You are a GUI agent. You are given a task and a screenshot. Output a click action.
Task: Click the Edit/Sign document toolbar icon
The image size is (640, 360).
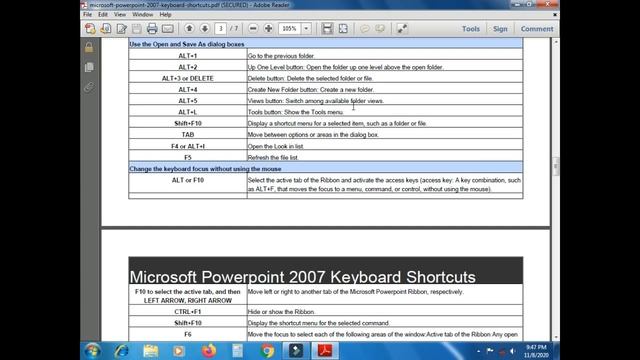pos(121,29)
